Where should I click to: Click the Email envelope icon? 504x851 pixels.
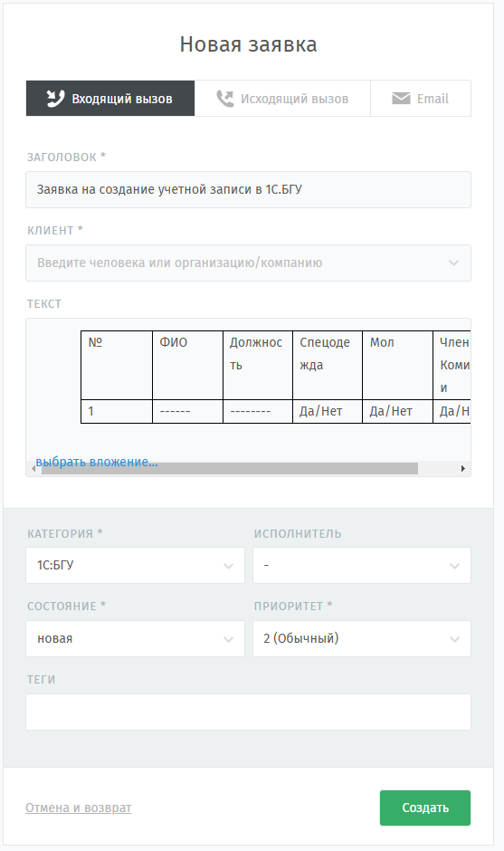[x=401, y=99]
